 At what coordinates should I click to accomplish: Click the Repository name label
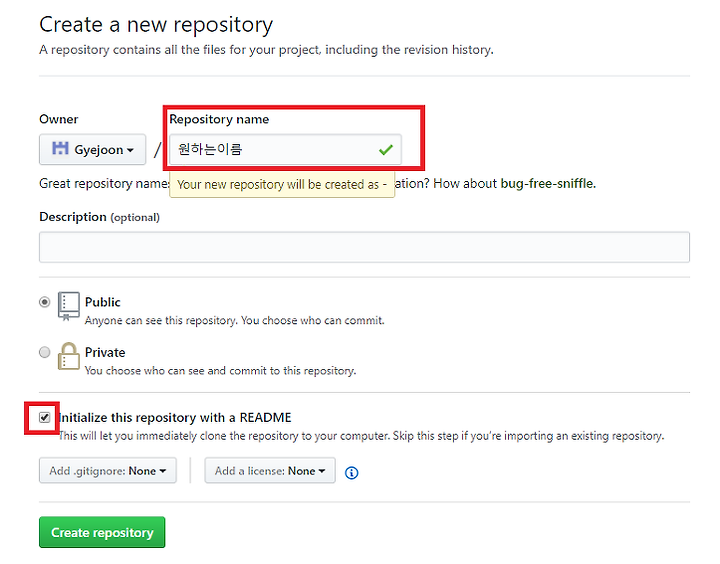[x=219, y=119]
